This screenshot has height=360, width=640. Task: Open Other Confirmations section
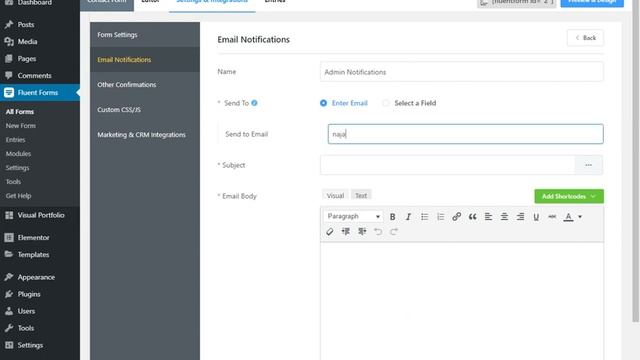pos(145,84)
